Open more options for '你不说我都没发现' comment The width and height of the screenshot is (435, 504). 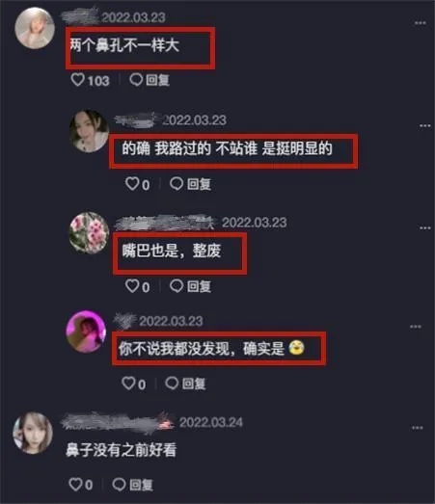point(416,327)
